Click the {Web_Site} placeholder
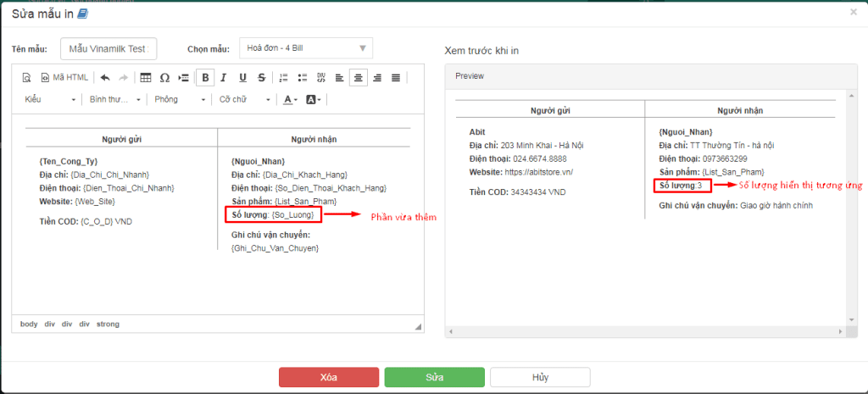Viewport: 868px width, 394px height. tap(93, 202)
